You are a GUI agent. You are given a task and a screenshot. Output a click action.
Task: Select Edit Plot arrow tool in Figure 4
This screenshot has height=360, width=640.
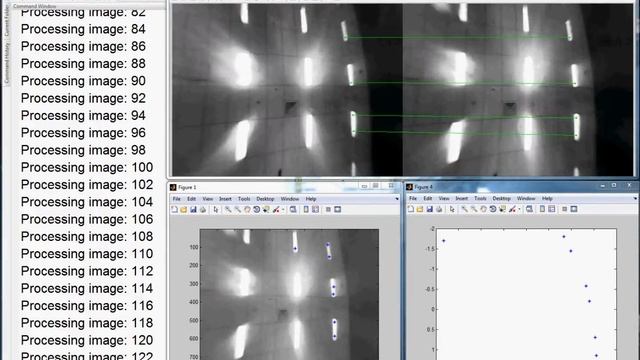pyautogui.click(x=452, y=209)
